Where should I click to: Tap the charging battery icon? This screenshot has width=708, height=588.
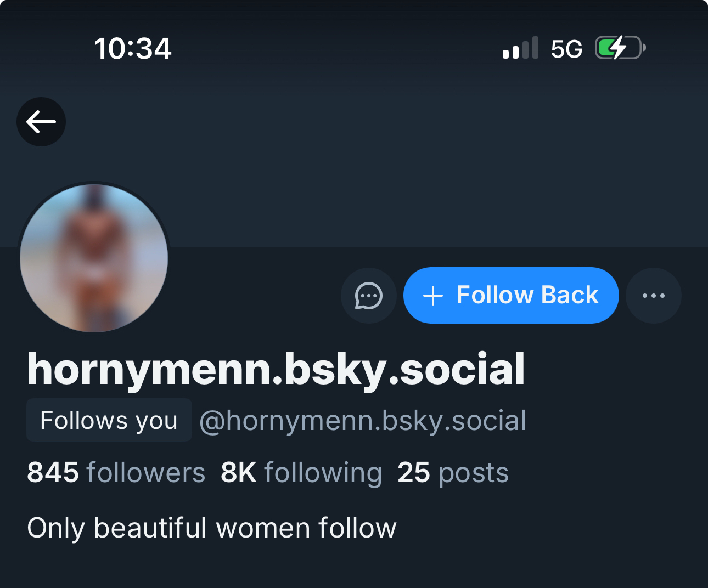[x=620, y=48]
